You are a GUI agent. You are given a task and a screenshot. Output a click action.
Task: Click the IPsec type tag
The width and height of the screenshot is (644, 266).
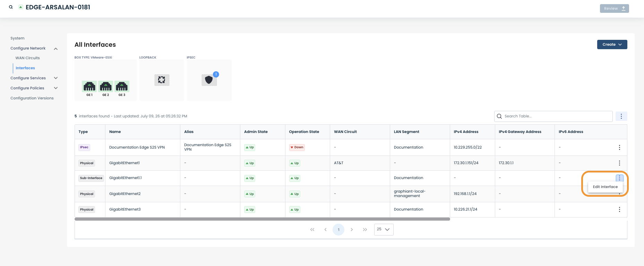[84, 148]
